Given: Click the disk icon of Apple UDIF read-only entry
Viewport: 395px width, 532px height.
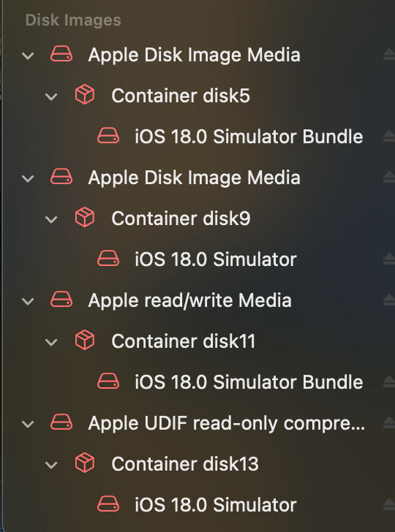Looking at the screenshot, I should (61, 422).
